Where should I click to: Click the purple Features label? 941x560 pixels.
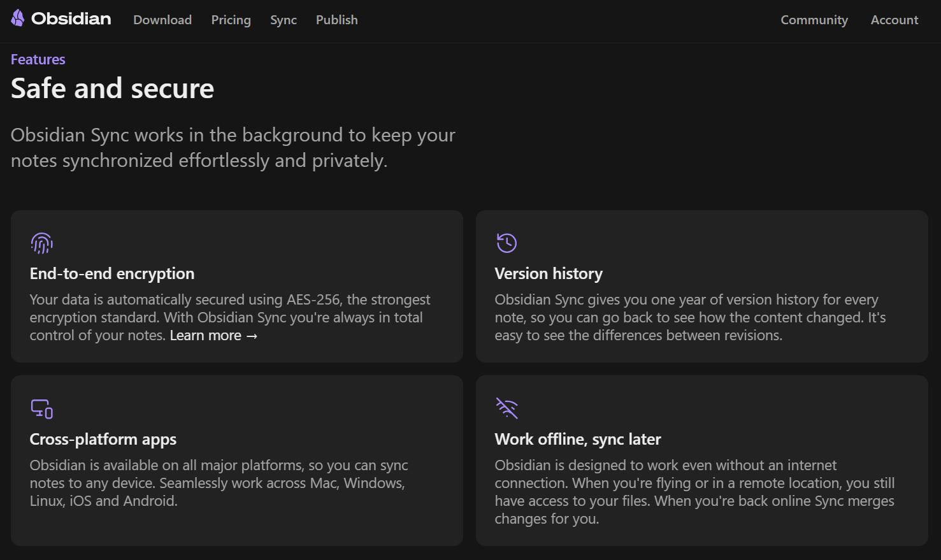(x=38, y=59)
